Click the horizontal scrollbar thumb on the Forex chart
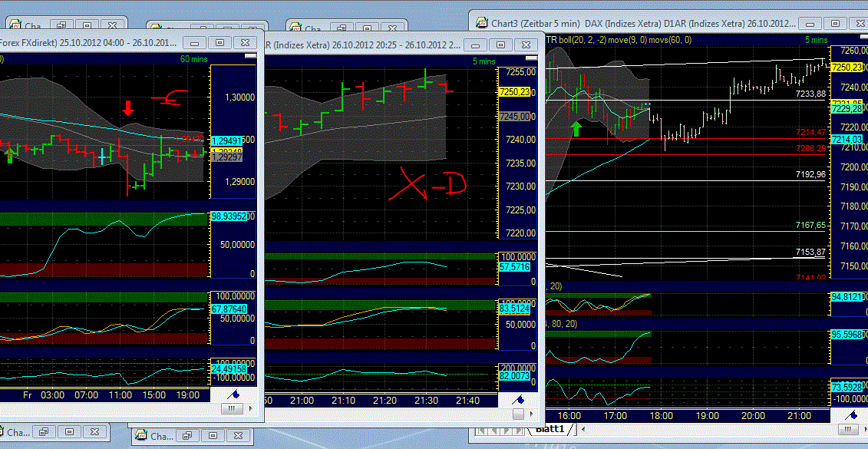The width and height of the screenshot is (868, 449). point(230,408)
